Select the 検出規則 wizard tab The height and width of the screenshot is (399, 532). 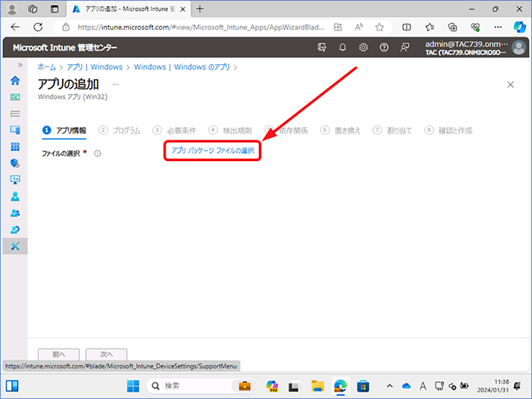click(230, 131)
